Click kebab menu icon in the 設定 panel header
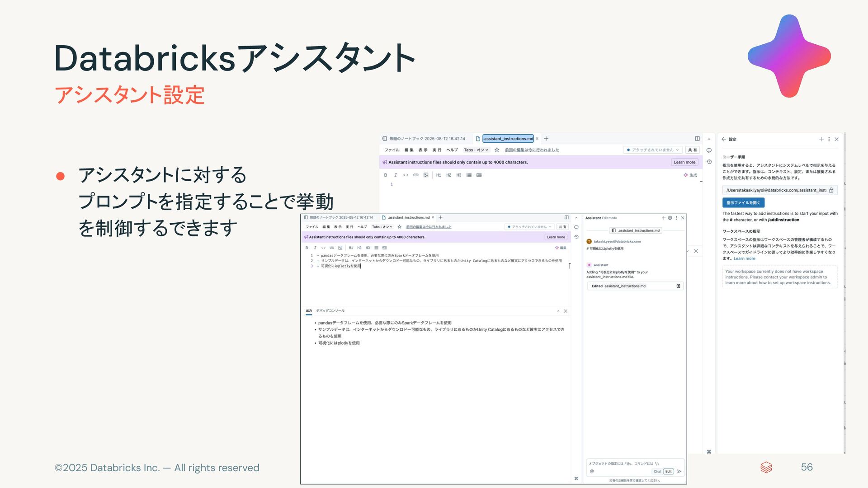Viewport: 868px width, 488px height. (829, 139)
